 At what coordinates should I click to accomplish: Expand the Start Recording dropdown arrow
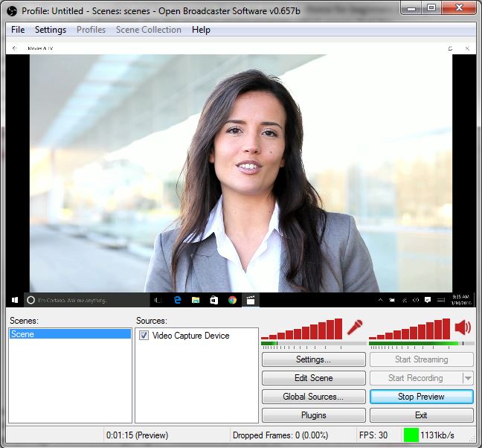(467, 378)
